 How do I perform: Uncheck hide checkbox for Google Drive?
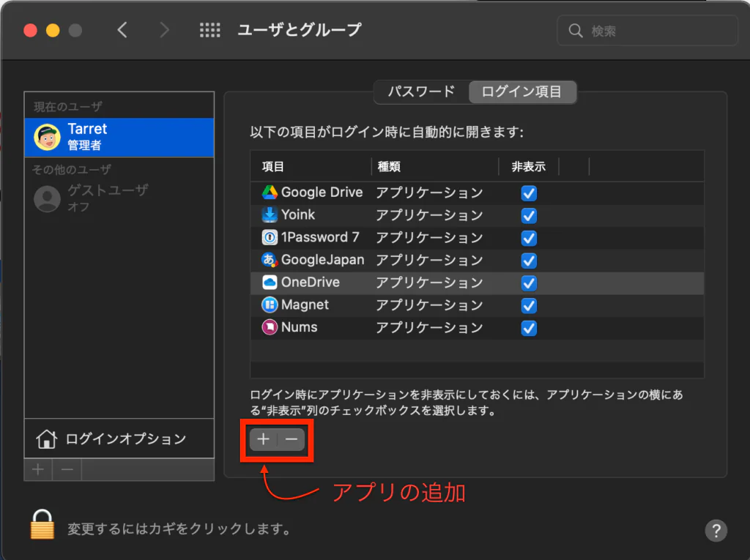point(528,193)
